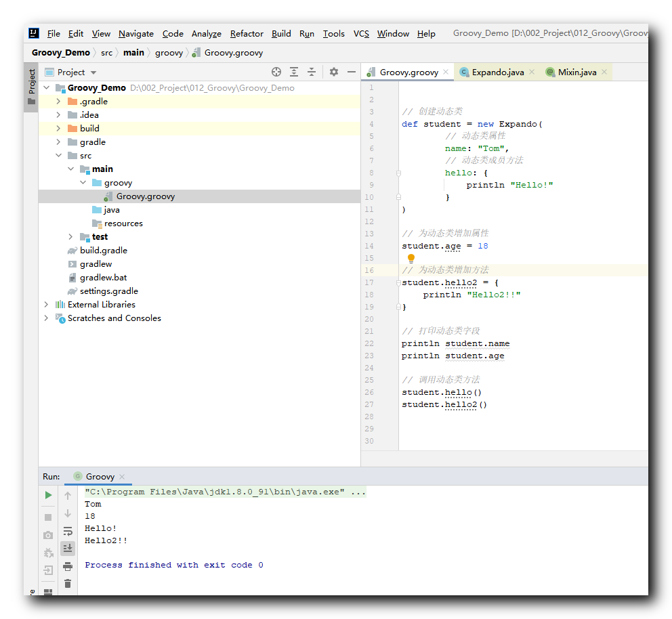
Task: Click the Up the Stack Trace arrow
Action: pos(68,496)
